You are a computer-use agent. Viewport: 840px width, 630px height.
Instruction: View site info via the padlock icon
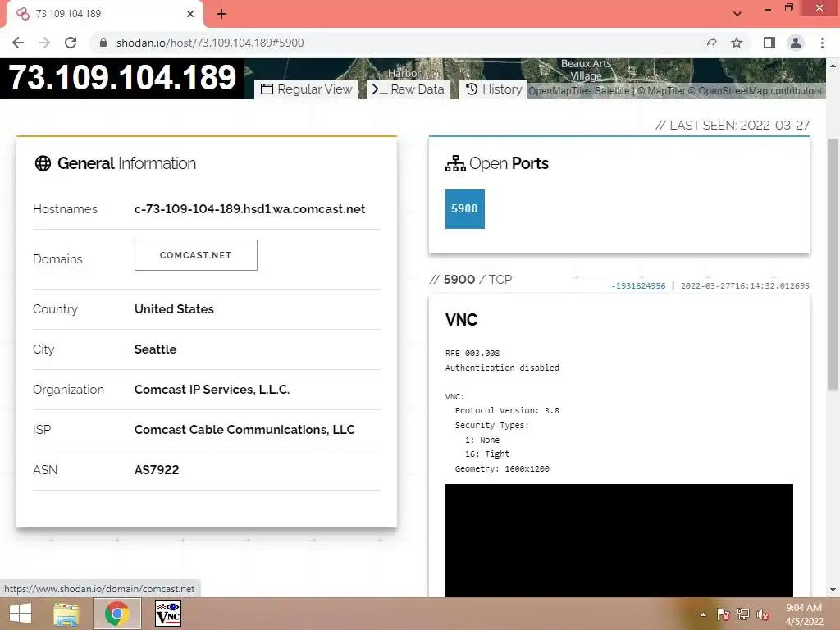103,43
